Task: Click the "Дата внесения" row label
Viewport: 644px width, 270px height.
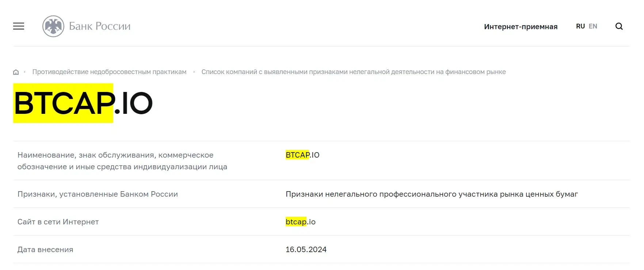Action: click(45, 250)
